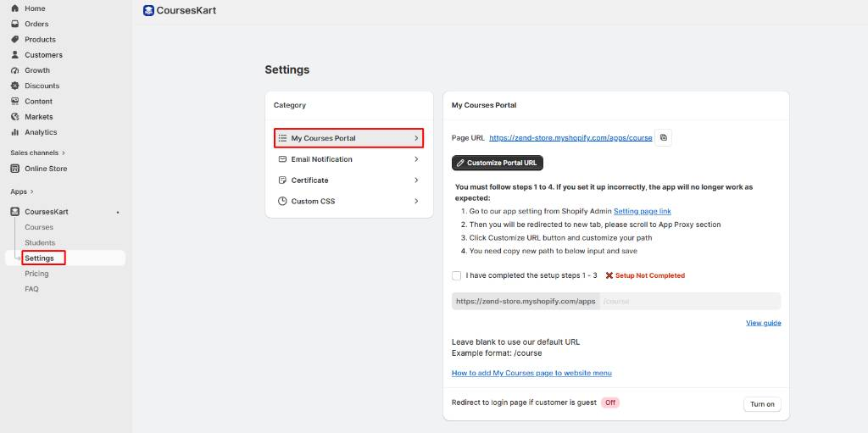Click the 'My Courses Portal' panel title
Image resolution: width=868 pixels, height=433 pixels.
click(x=484, y=105)
